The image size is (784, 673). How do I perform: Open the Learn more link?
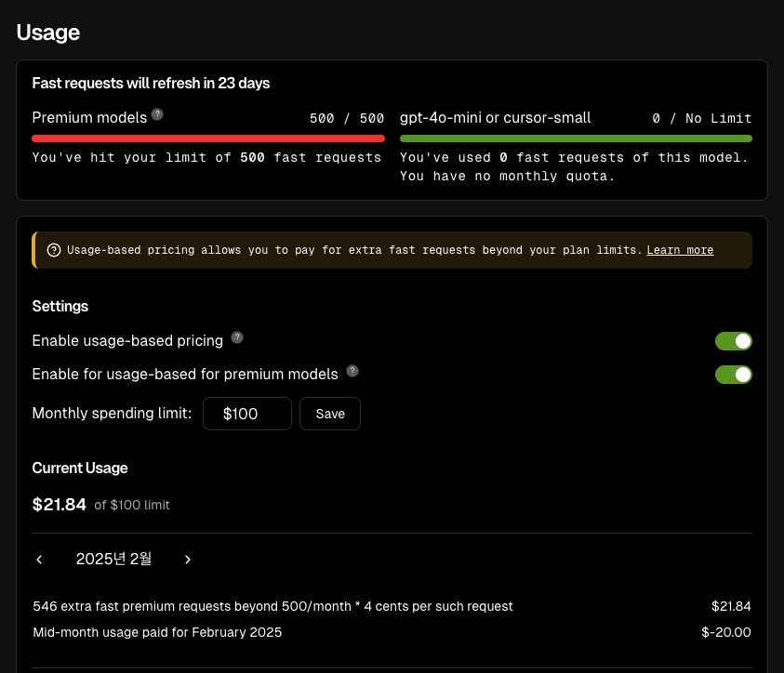pos(680,250)
